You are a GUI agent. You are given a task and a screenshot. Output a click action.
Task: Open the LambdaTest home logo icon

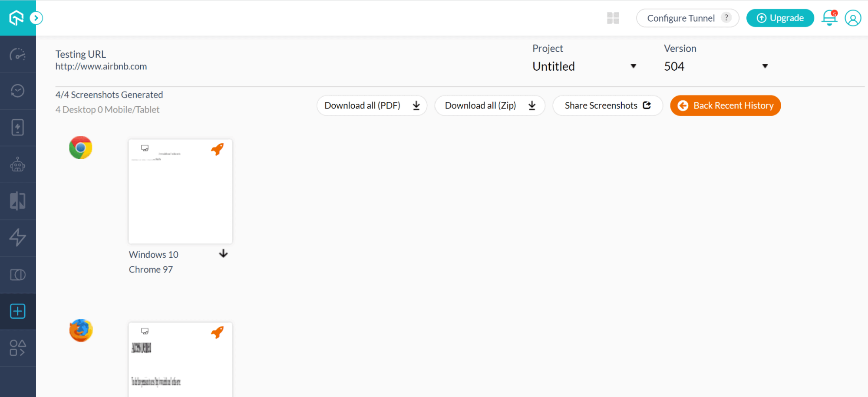(16, 17)
